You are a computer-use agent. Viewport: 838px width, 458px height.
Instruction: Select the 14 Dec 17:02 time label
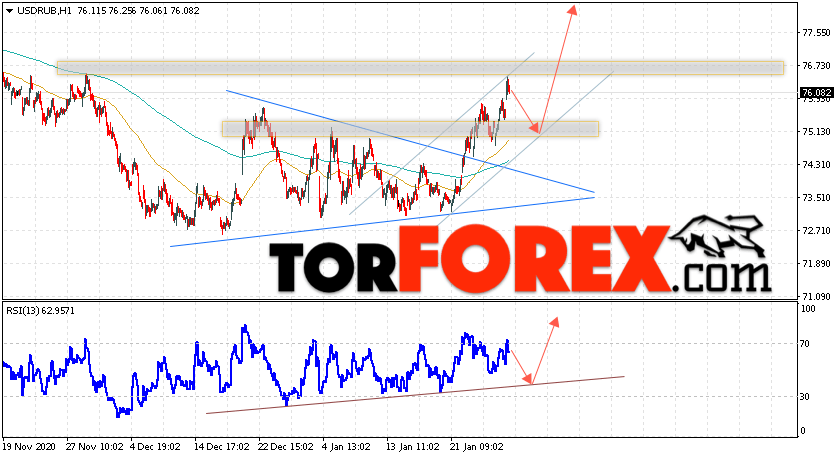coord(221,446)
